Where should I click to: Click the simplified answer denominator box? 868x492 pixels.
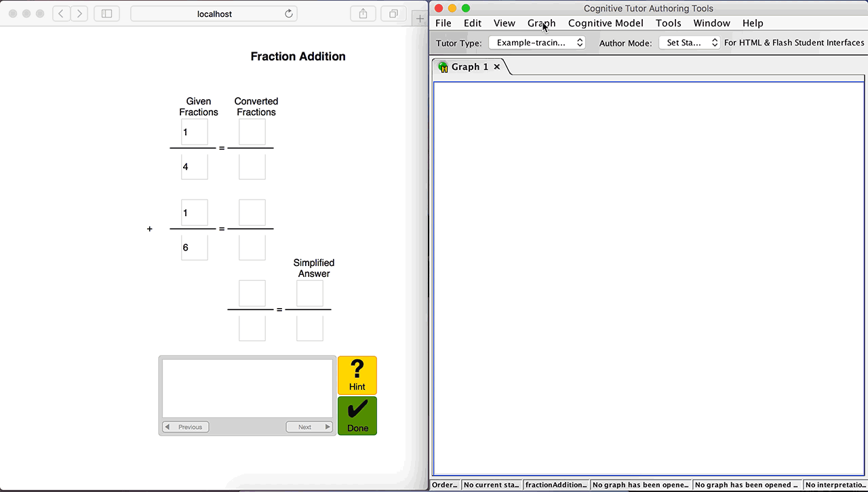pos(310,328)
